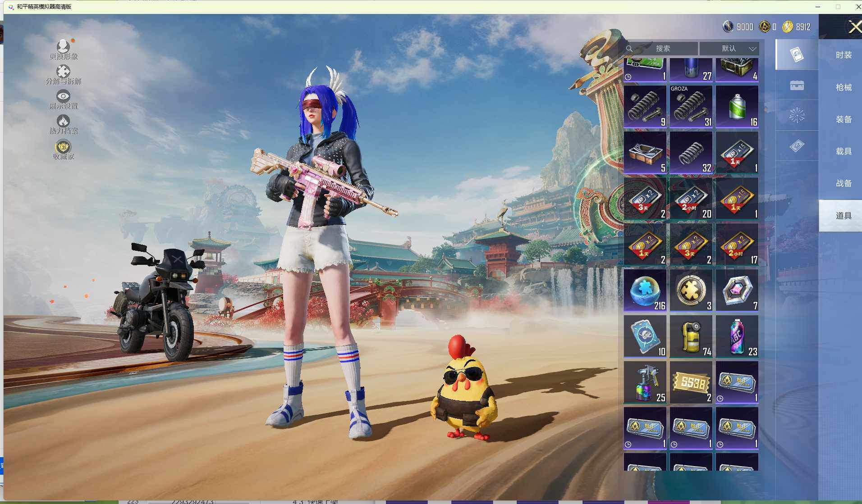Click the 搜索 search field
862x504 pixels.
tap(661, 49)
